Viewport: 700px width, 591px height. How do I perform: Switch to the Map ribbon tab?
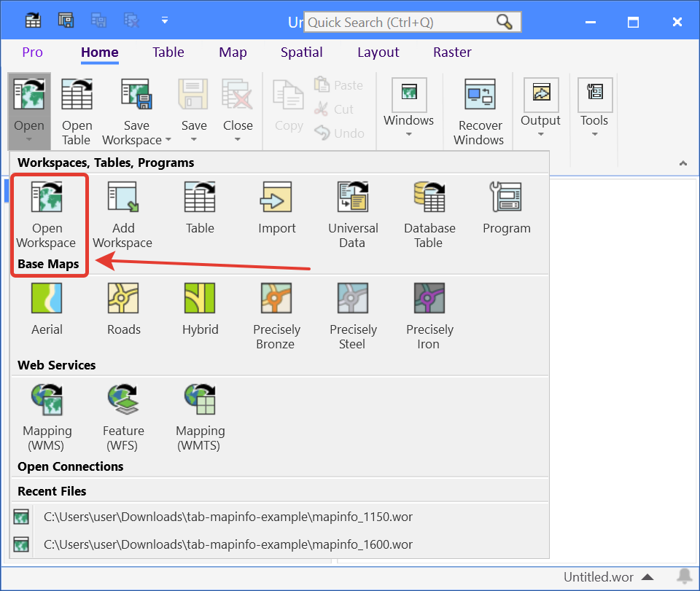[233, 52]
